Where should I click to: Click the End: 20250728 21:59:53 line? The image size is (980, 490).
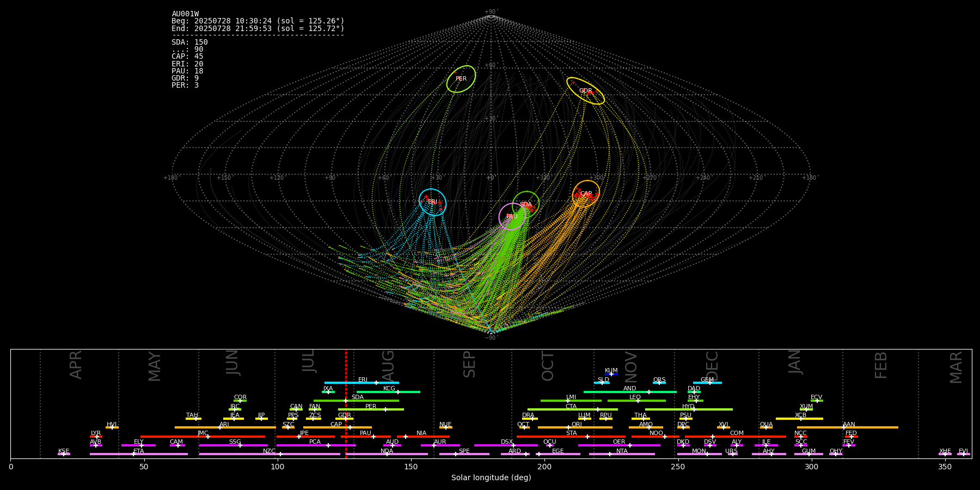coord(258,28)
